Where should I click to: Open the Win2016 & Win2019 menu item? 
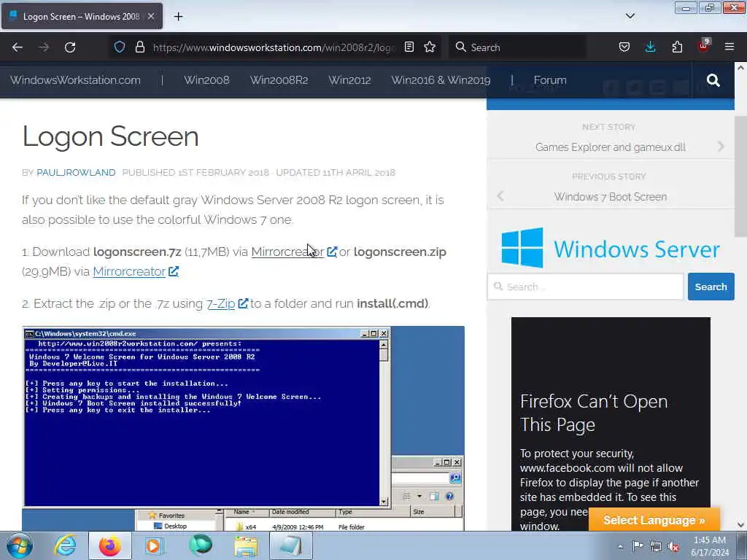pos(441,80)
